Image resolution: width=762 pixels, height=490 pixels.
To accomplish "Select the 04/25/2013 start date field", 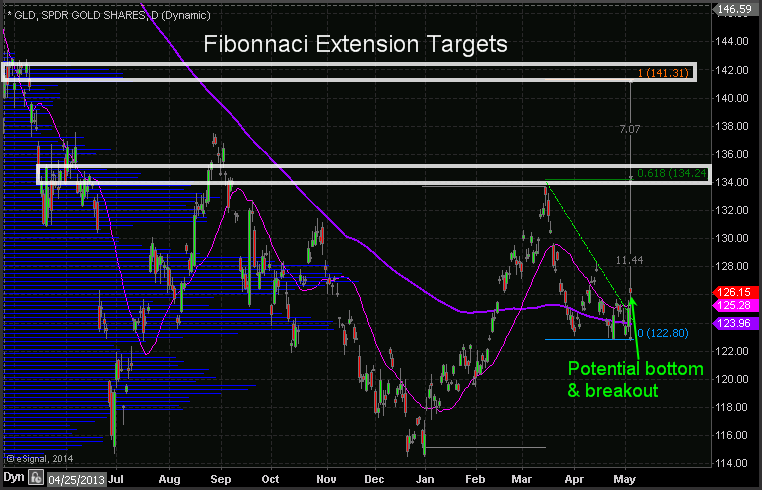I will (77, 479).
